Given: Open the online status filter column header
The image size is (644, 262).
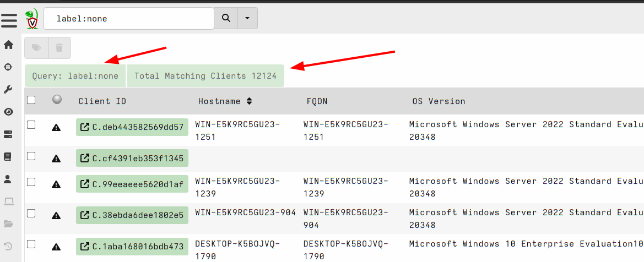Looking at the screenshot, I should (56, 100).
